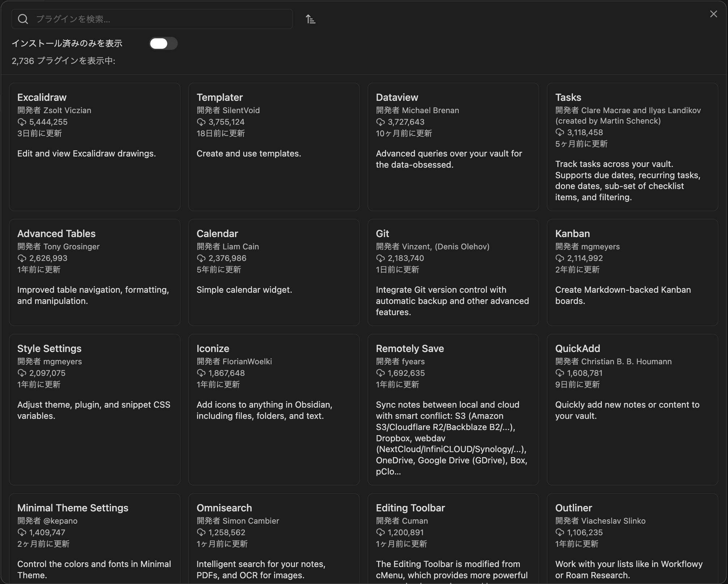Screen dimensions: 728x584
Task: Click inside the plugin search field
Action: pos(152,19)
